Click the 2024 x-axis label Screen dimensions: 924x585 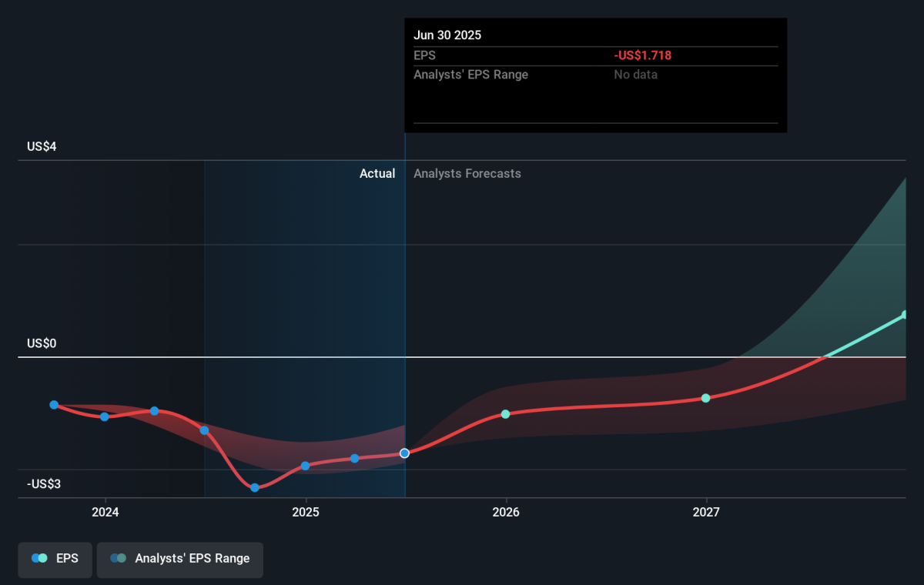coord(105,512)
